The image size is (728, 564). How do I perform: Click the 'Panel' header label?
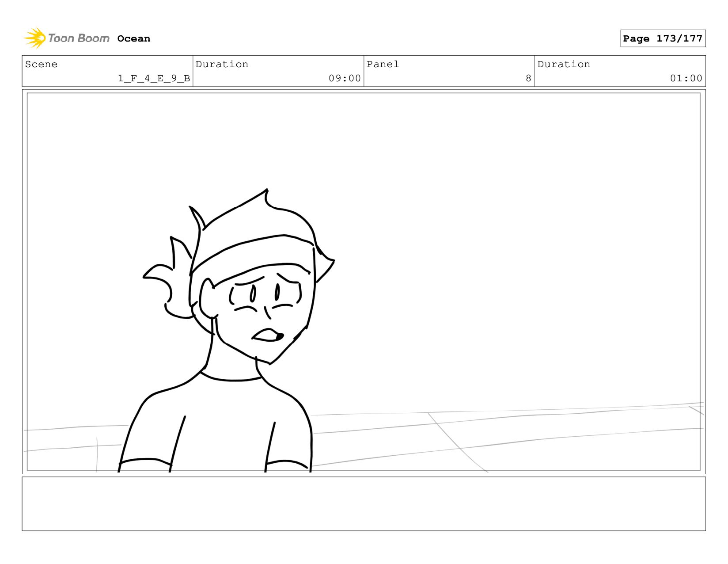pos(383,64)
